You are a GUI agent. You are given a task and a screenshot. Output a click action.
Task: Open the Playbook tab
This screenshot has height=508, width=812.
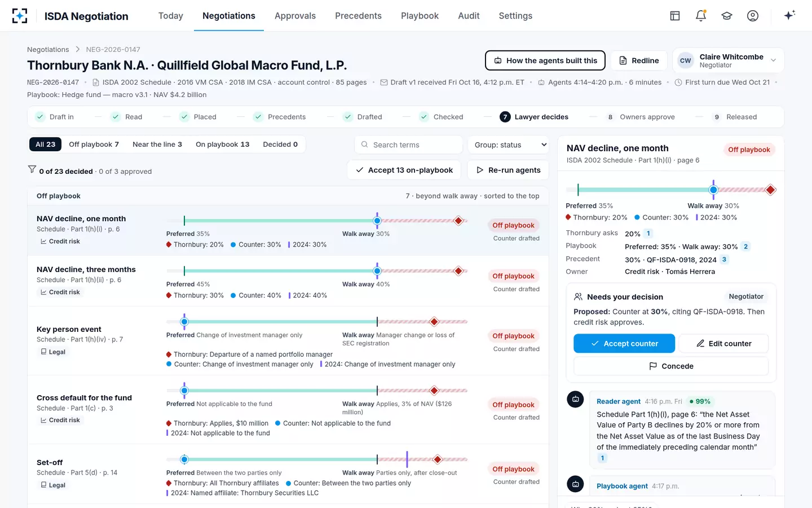point(420,16)
